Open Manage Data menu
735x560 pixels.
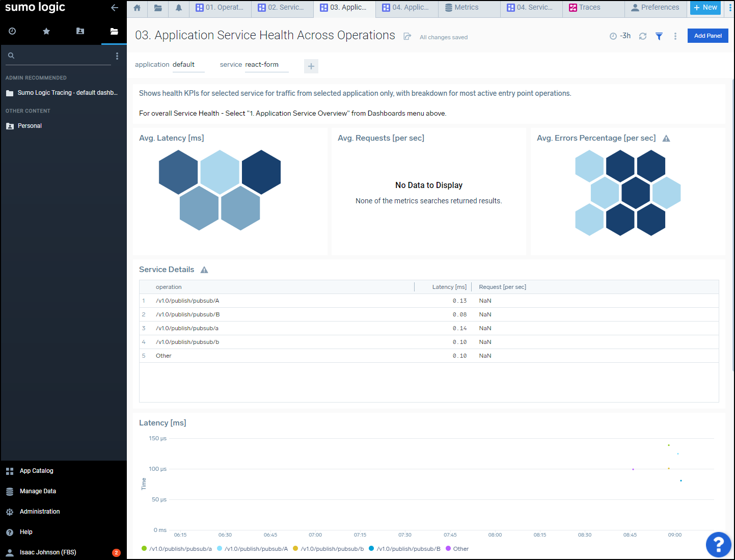coord(38,491)
